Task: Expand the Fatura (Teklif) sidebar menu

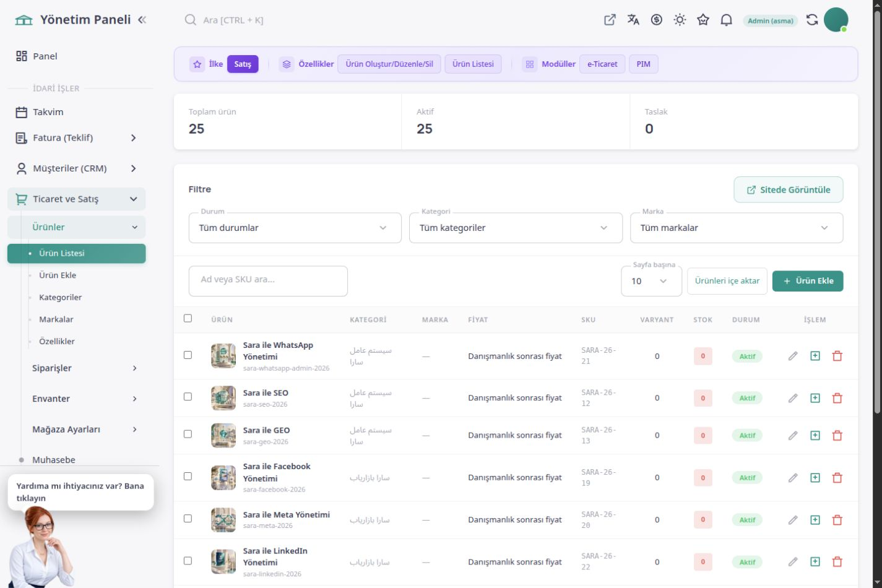Action: point(77,138)
